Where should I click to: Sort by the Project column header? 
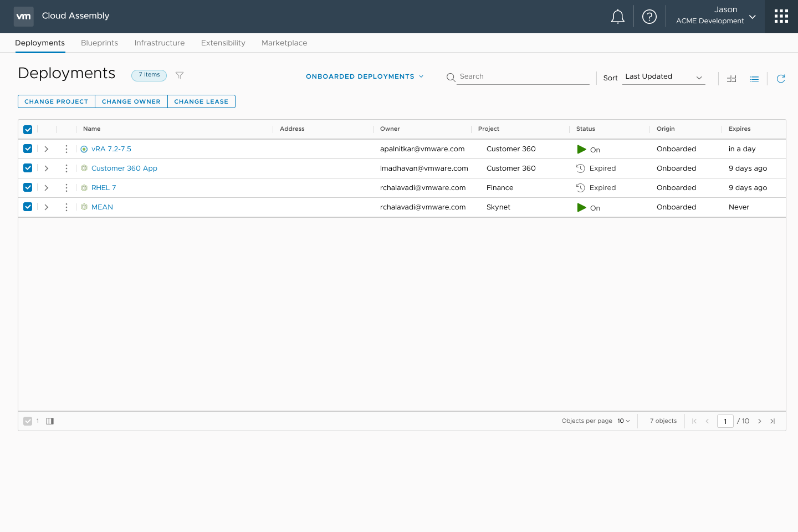(x=489, y=129)
